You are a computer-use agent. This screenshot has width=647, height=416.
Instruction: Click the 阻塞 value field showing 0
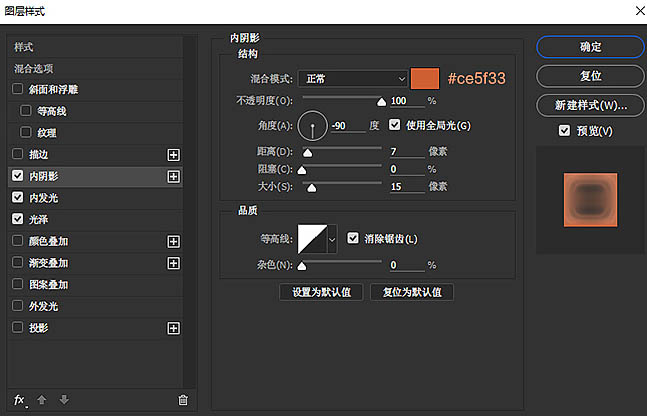pyautogui.click(x=407, y=169)
